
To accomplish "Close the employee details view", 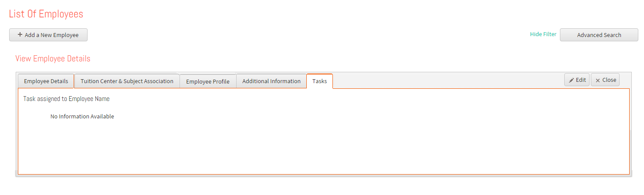I will (605, 80).
